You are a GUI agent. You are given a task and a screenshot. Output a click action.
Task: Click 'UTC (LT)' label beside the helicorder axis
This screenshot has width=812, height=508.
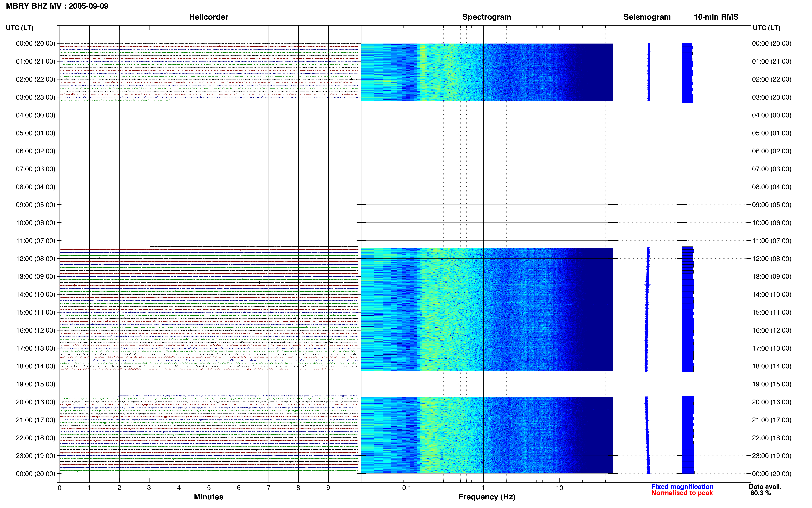[x=20, y=28]
